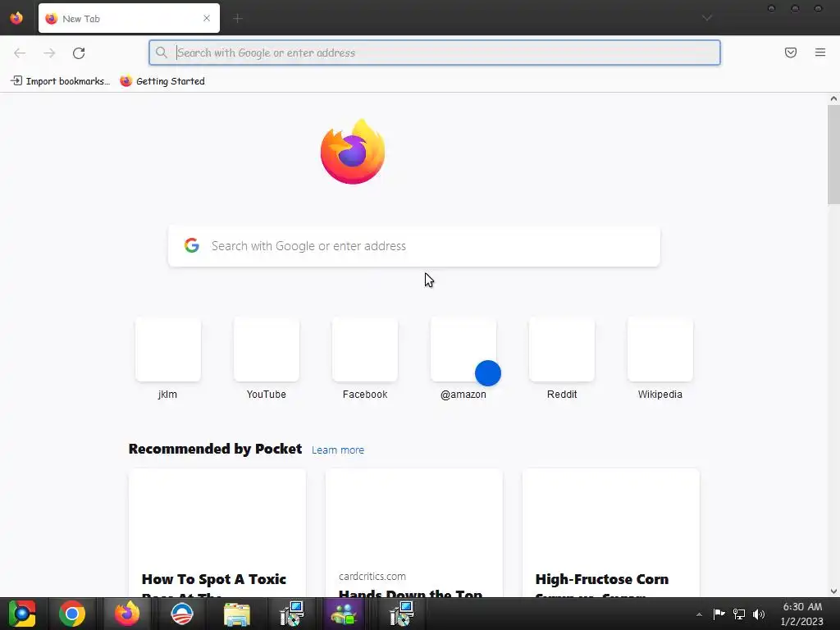Image resolution: width=840 pixels, height=630 pixels.
Task: Open the Messenger people icon in taskbar
Action: [x=344, y=614]
